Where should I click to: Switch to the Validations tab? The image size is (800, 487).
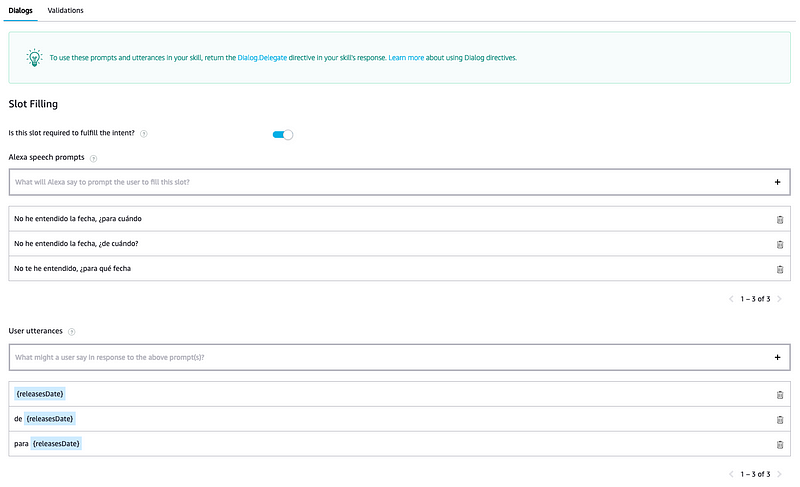click(x=65, y=10)
